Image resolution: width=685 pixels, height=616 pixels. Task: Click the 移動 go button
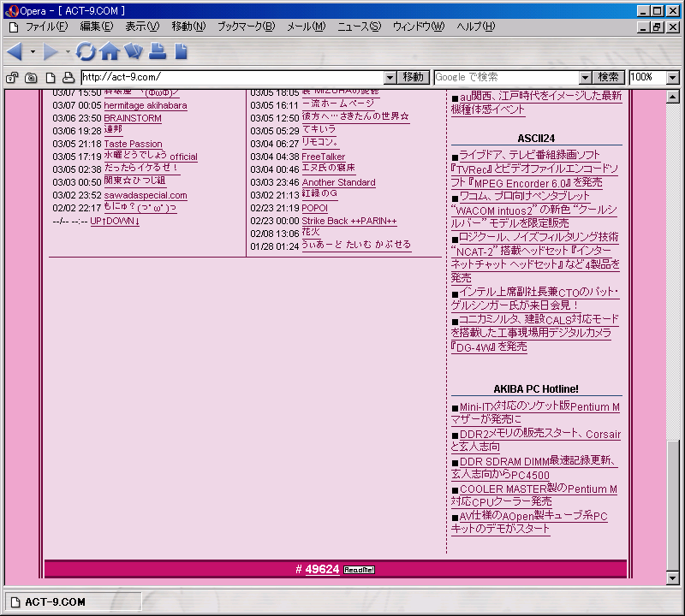point(414,77)
